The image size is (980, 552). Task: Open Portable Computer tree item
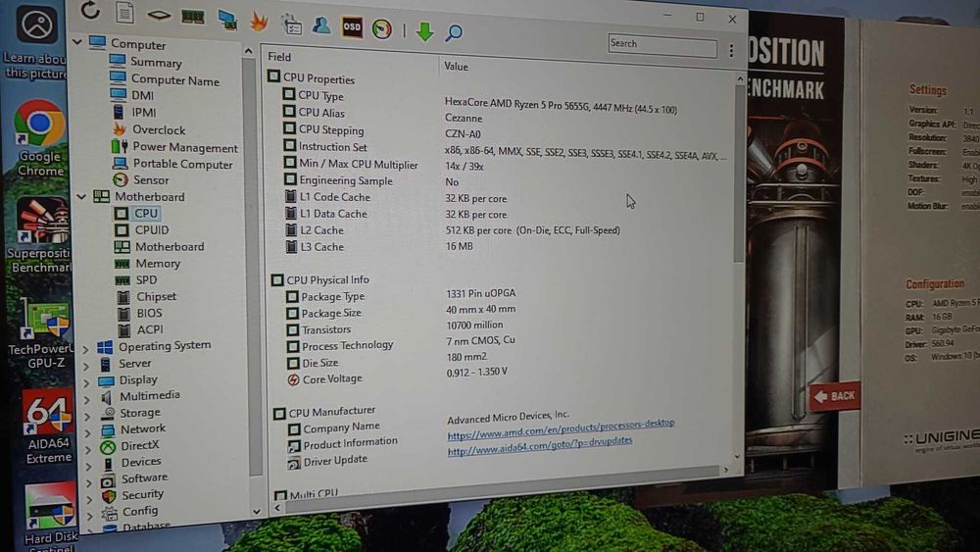click(x=182, y=164)
